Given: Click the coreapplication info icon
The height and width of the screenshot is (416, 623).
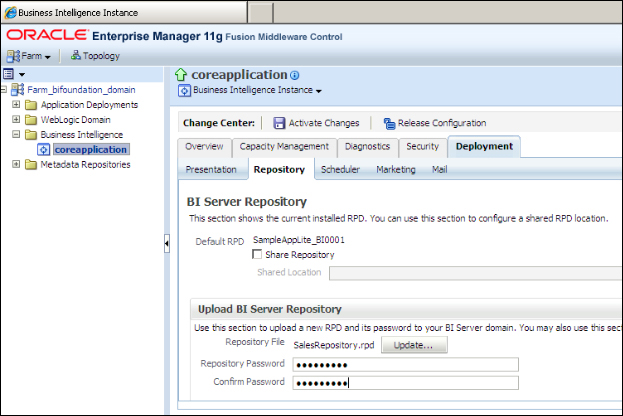Looking at the screenshot, I should point(295,75).
